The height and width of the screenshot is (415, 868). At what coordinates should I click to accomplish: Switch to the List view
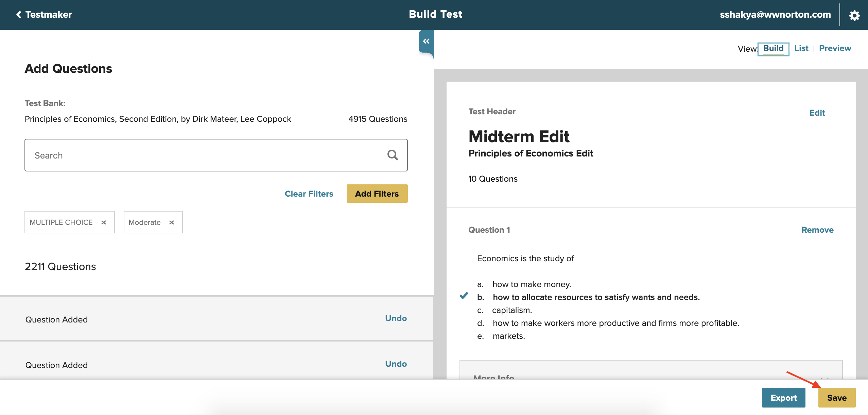(801, 48)
